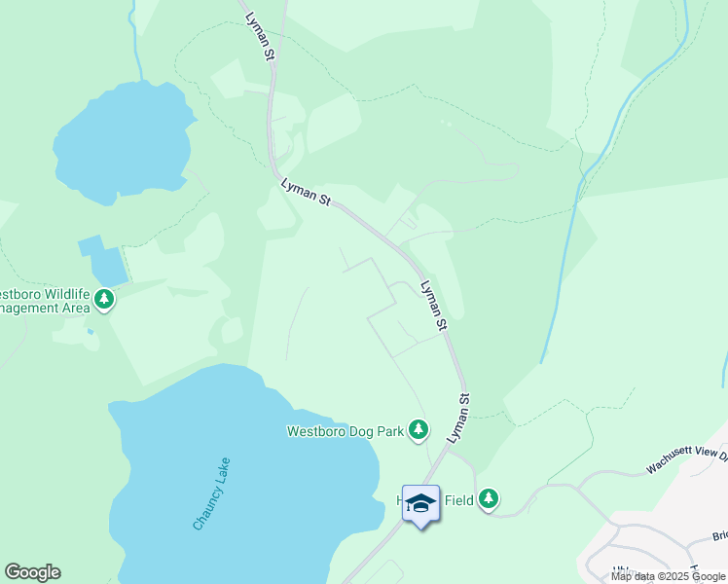
Task: Open the Westboro Dog Park label
Action: (346, 431)
